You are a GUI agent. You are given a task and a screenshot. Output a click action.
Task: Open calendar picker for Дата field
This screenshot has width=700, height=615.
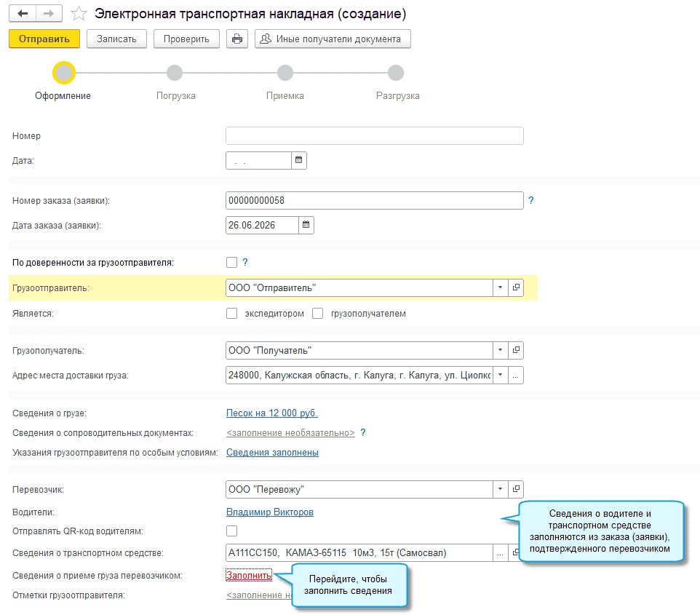click(x=298, y=160)
